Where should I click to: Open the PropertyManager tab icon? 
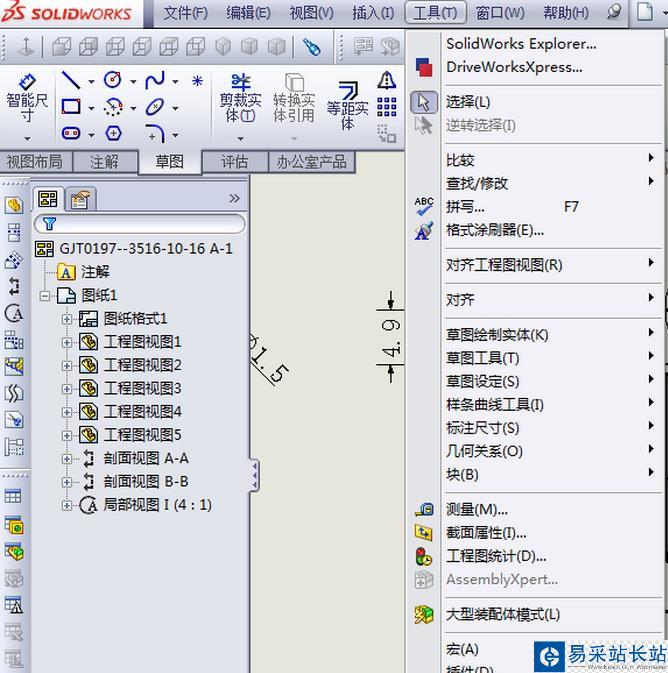(80, 199)
